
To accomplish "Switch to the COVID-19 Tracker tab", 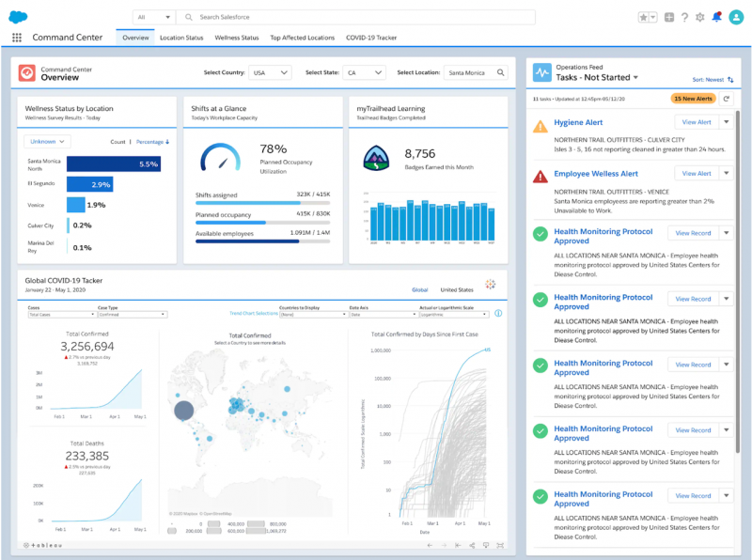I will tap(370, 38).
